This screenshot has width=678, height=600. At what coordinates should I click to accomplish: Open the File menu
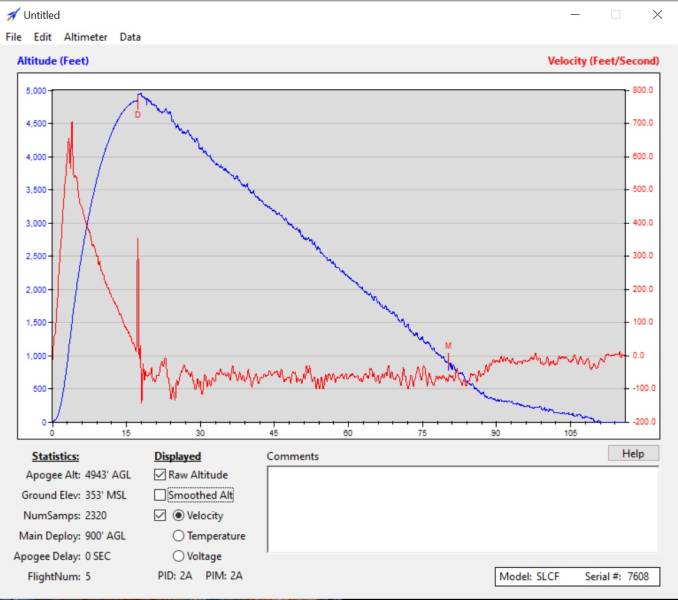(13, 37)
